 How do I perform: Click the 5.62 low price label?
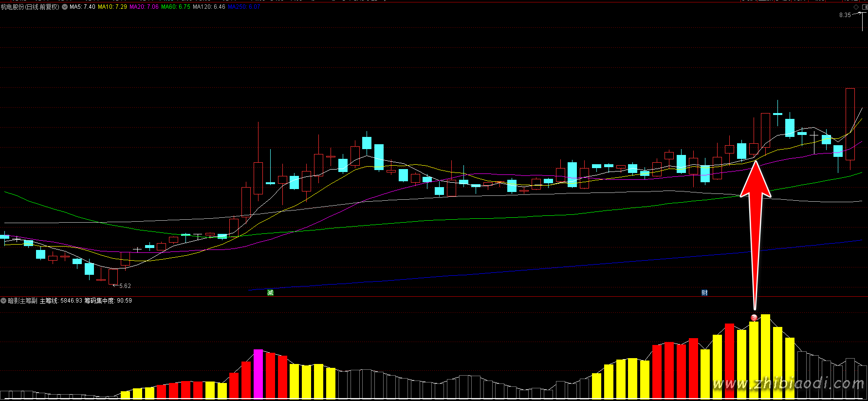click(125, 286)
